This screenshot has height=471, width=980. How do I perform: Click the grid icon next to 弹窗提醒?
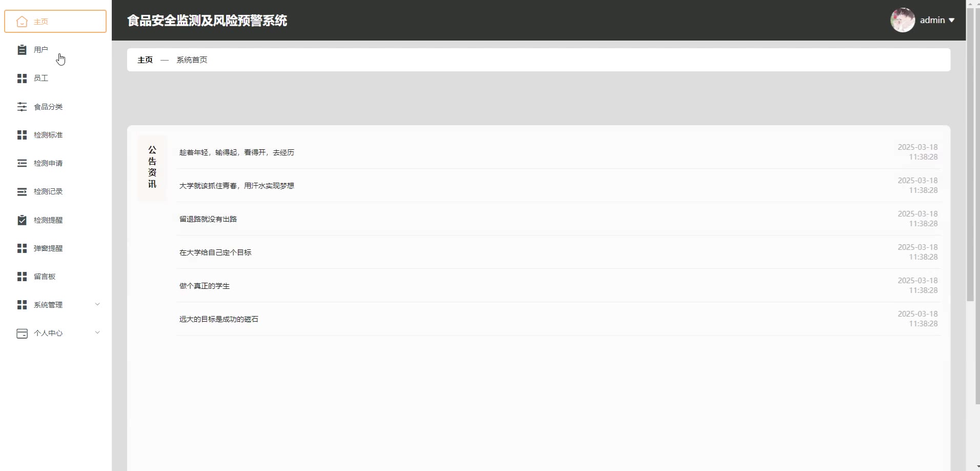click(22, 248)
